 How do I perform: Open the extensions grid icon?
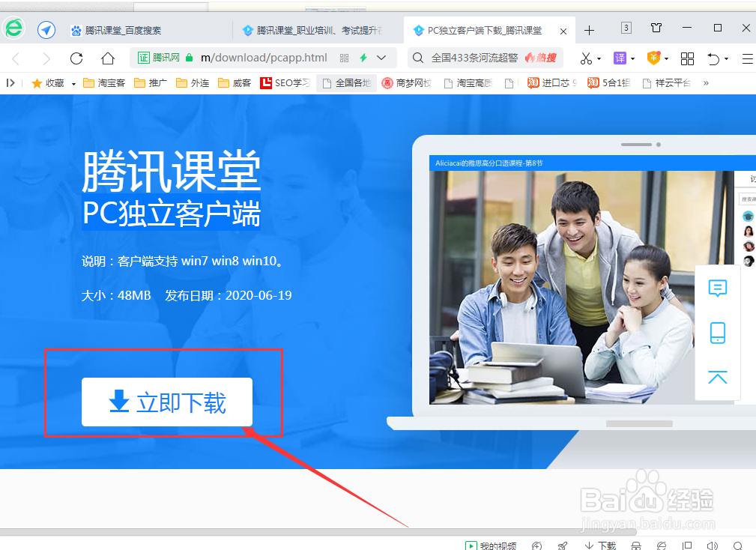[x=687, y=58]
